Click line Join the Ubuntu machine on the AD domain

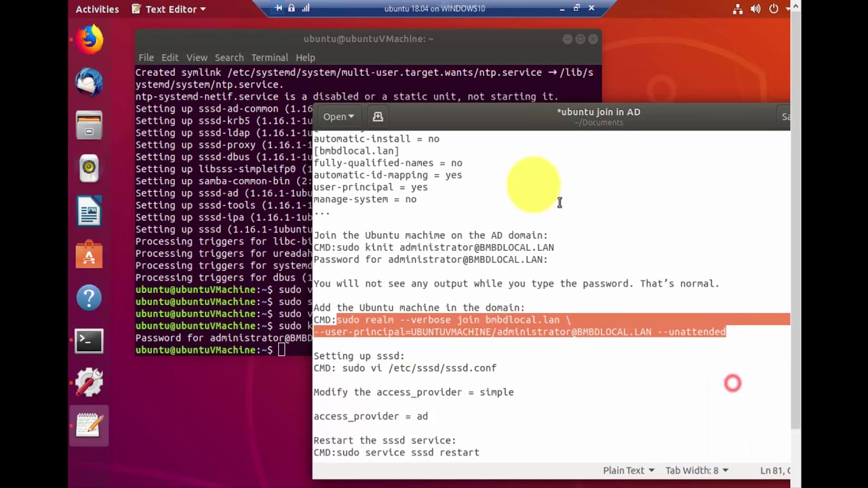tap(431, 236)
